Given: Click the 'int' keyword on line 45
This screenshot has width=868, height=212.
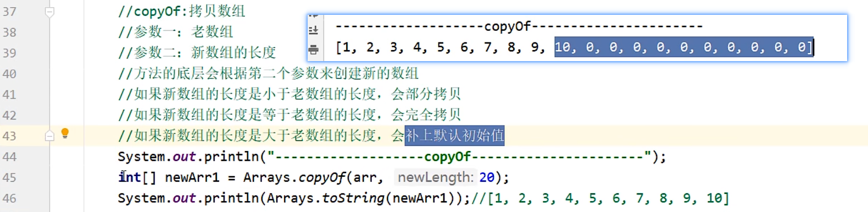Looking at the screenshot, I should pos(130,177).
